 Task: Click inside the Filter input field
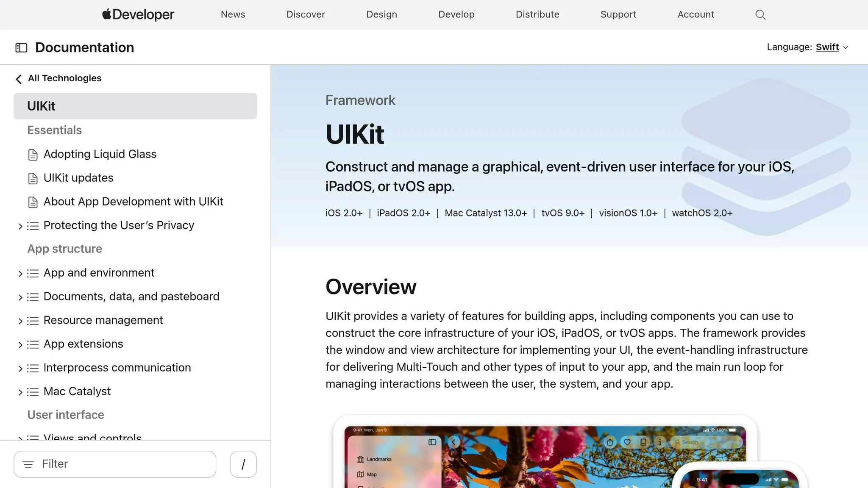(114, 464)
